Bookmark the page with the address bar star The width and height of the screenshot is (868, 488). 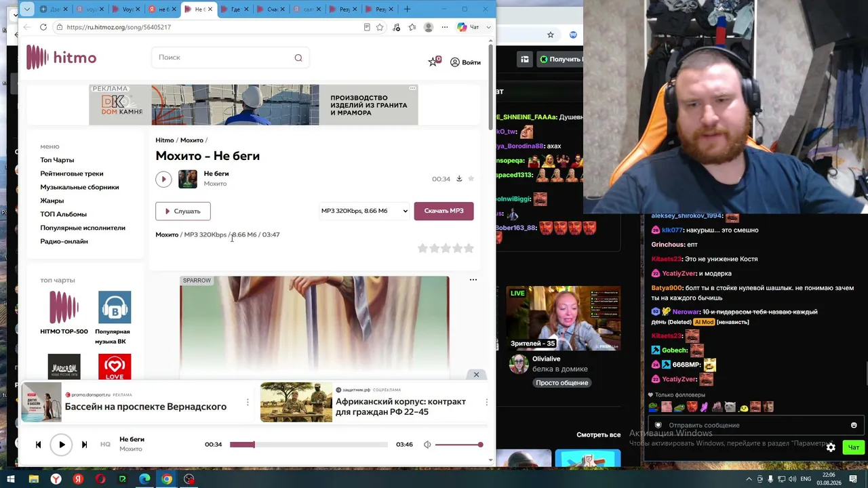[380, 27]
